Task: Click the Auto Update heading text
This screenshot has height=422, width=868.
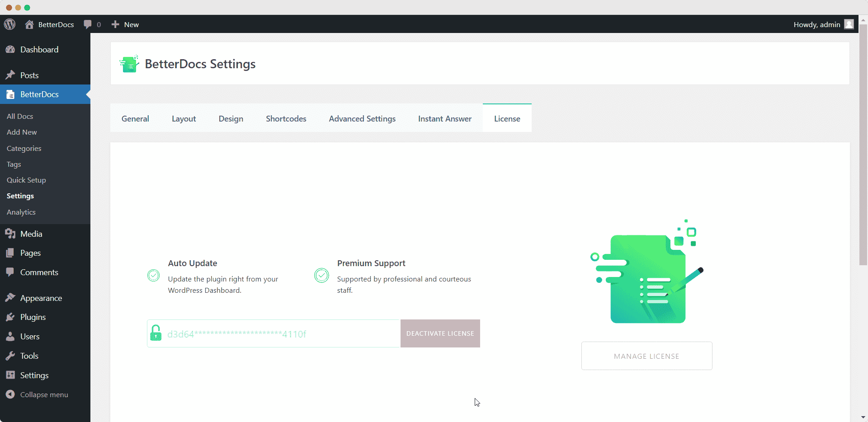Action: 193,263
